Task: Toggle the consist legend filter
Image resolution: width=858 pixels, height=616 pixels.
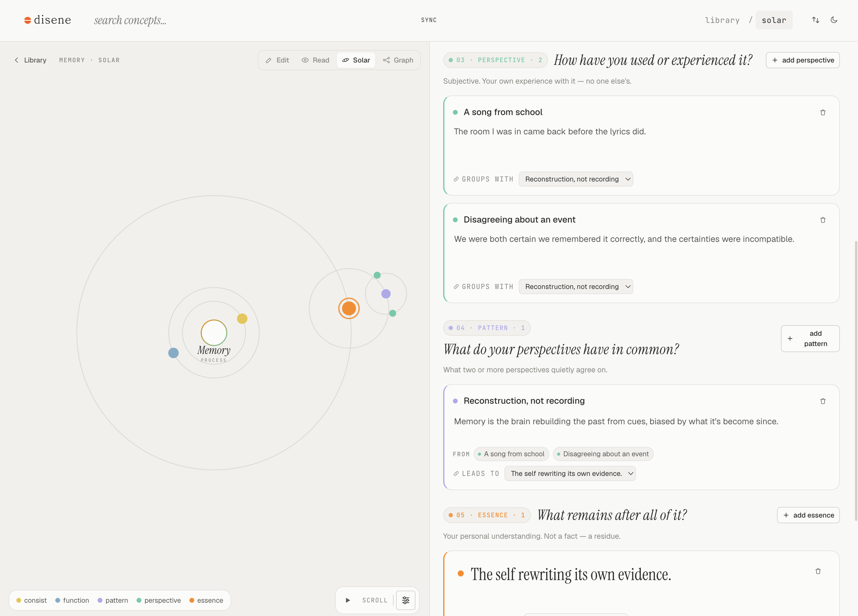Action: click(31, 600)
